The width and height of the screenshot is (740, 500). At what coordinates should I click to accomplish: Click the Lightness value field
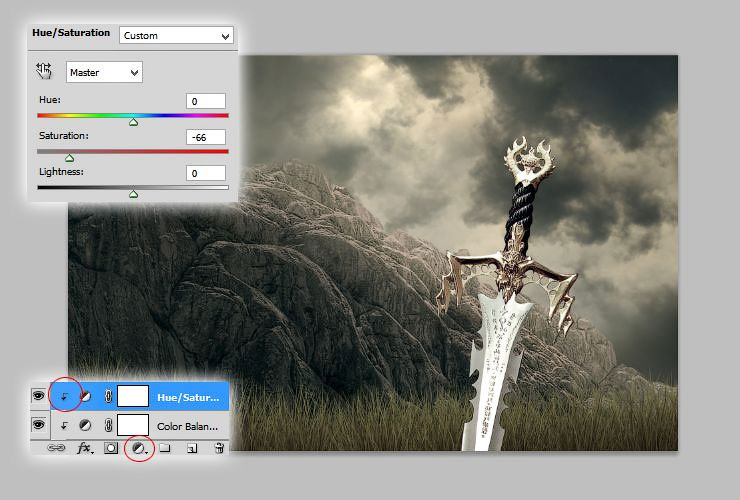(206, 173)
